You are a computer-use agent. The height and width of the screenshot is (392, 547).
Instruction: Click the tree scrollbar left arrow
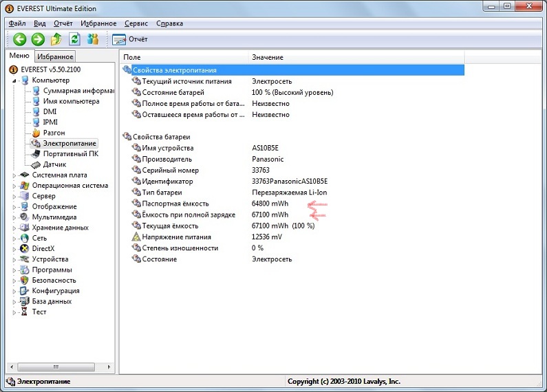[12, 367]
